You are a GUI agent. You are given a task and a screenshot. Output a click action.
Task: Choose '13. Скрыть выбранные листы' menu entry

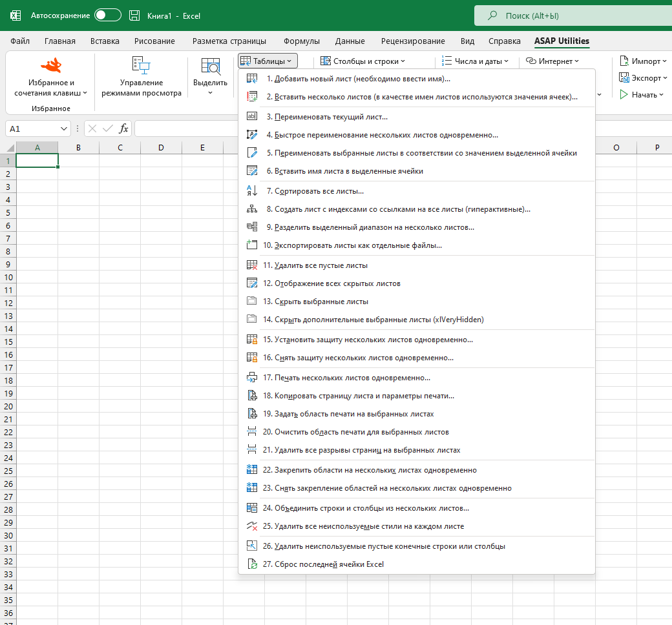(417, 301)
